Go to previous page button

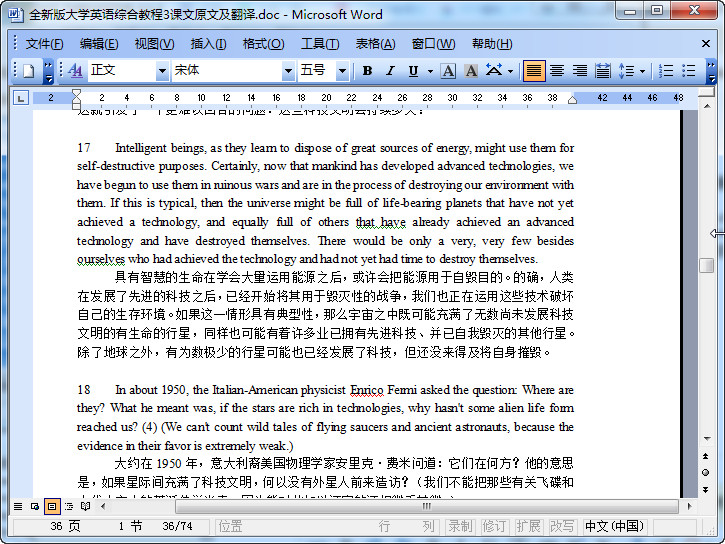[706, 456]
